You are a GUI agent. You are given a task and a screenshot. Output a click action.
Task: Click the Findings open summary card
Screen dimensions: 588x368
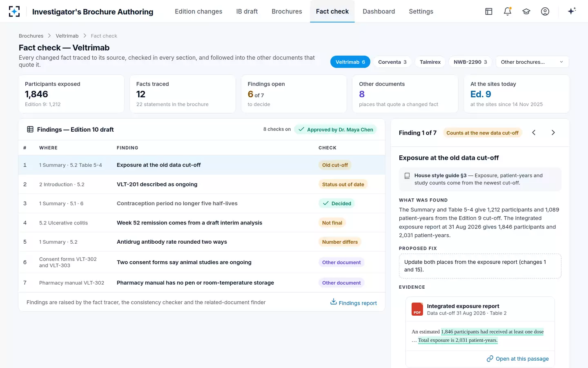pos(294,94)
